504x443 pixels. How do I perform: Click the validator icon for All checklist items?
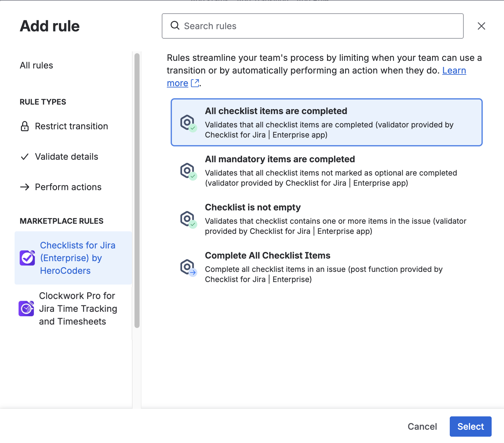188,123
